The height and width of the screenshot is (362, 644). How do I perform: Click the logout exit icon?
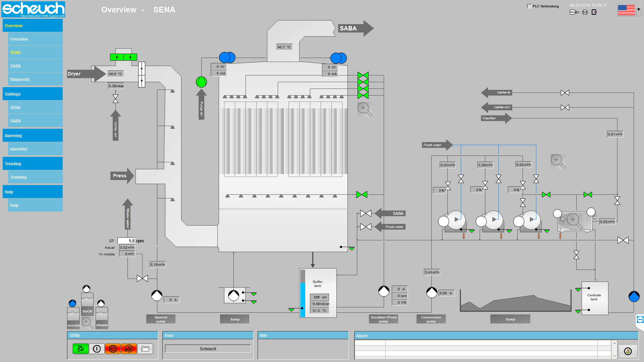(594, 12)
